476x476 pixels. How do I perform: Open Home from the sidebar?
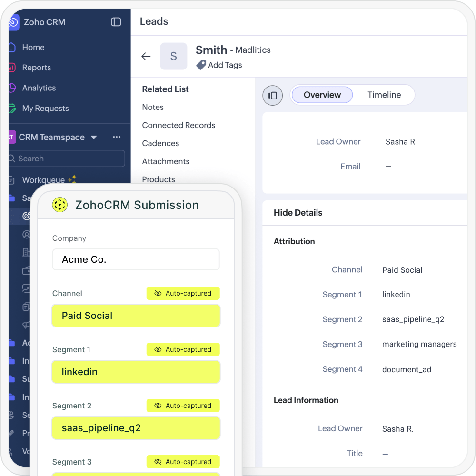coord(33,47)
